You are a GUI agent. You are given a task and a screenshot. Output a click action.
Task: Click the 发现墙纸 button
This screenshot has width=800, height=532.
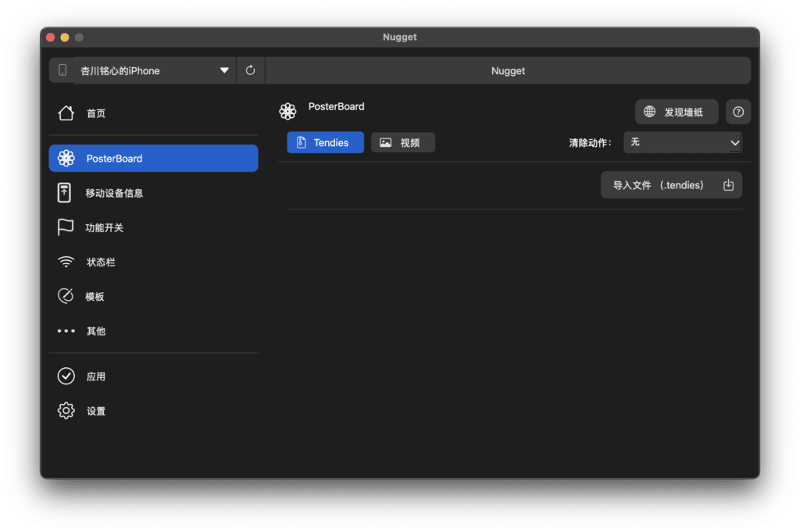coord(676,112)
